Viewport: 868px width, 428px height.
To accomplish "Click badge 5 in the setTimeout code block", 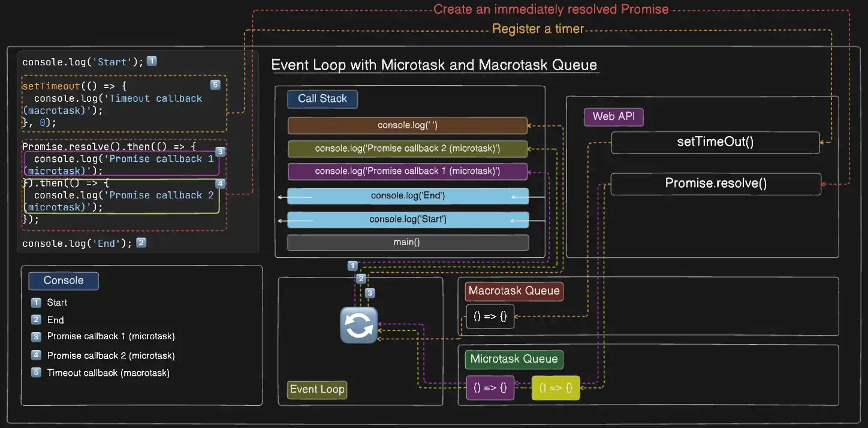I will [x=215, y=85].
